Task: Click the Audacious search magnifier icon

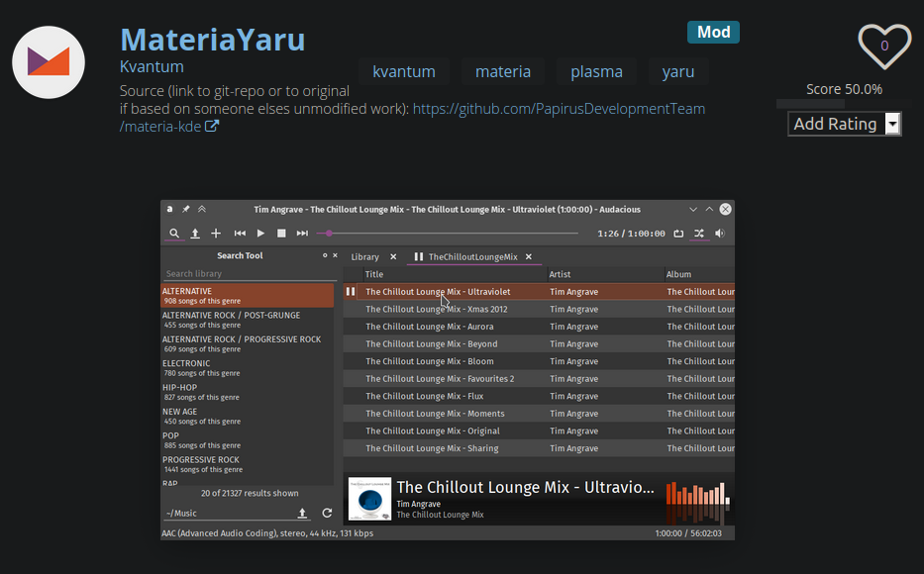Action: 174,234
